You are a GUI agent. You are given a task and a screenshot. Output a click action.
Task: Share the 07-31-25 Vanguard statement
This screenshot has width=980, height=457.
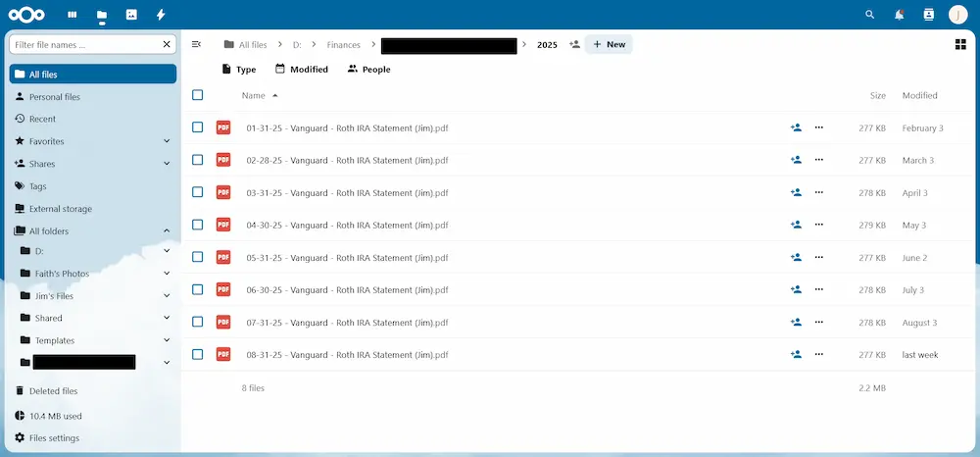796,322
